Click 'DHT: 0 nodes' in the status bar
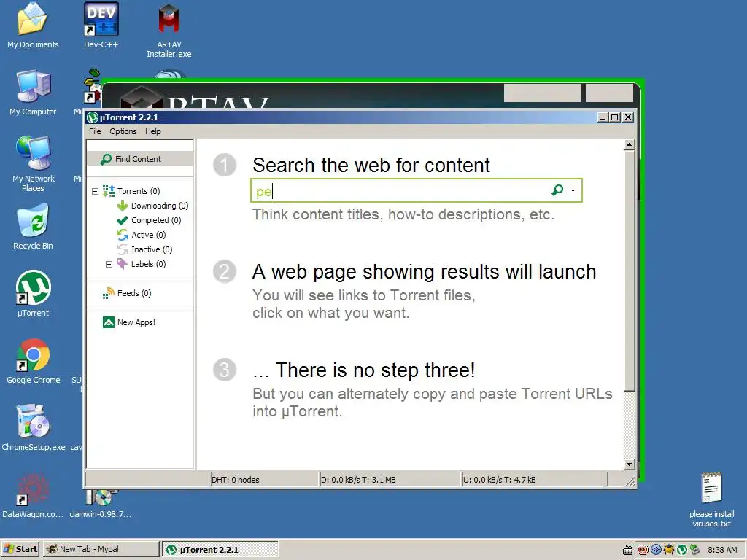 (x=236, y=480)
